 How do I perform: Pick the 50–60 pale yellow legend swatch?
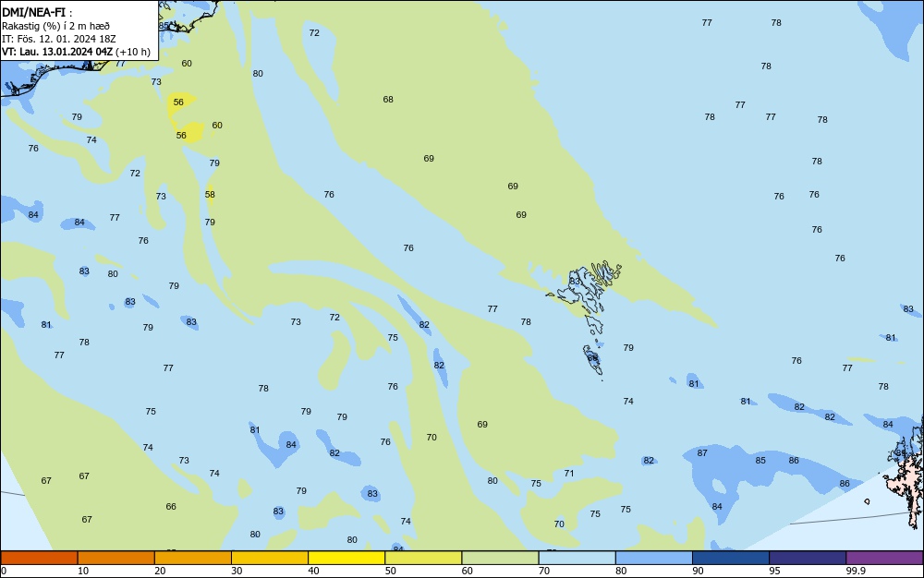[x=423, y=558]
